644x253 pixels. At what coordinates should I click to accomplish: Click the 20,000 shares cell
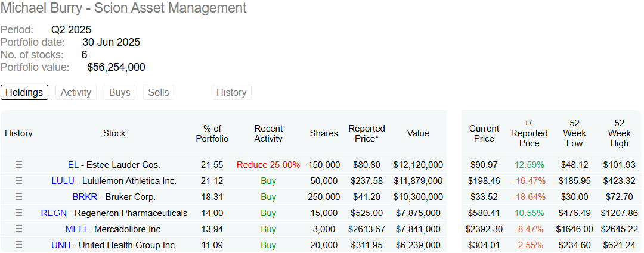pos(324,245)
